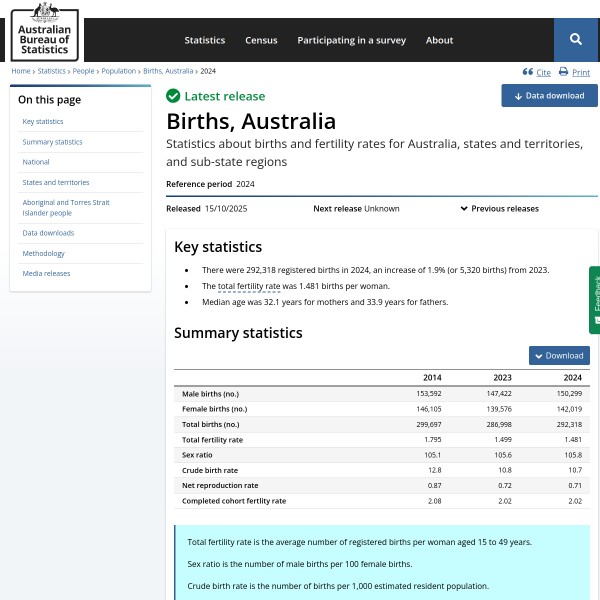
Task: Click the total fertility rate glossary term
Action: [250, 286]
